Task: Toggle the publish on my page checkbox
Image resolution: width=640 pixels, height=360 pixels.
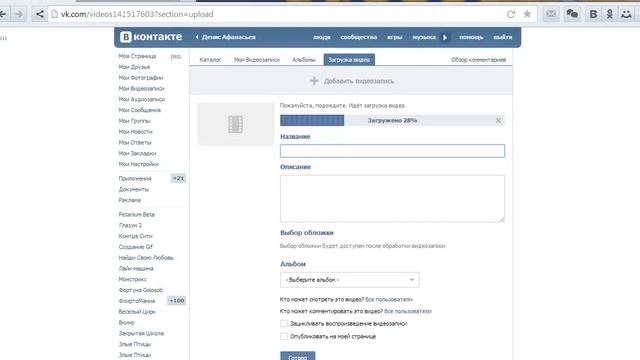Action: point(284,336)
